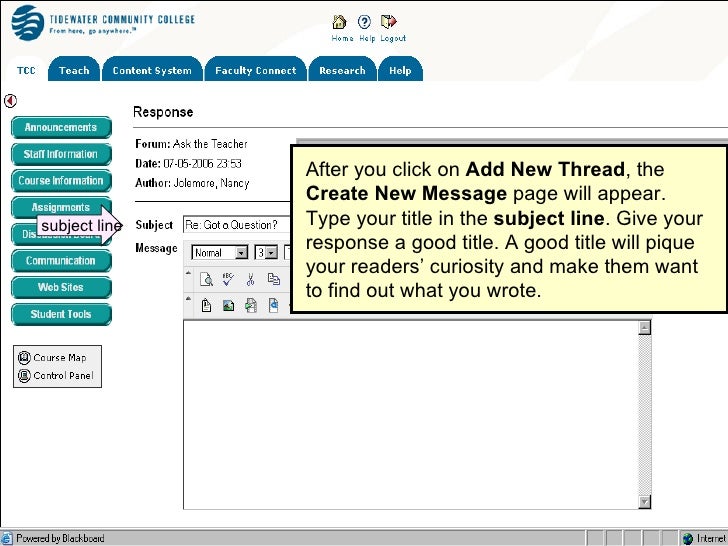The image size is (728, 546).
Task: Click the Attach File clip icon
Action: (206, 306)
